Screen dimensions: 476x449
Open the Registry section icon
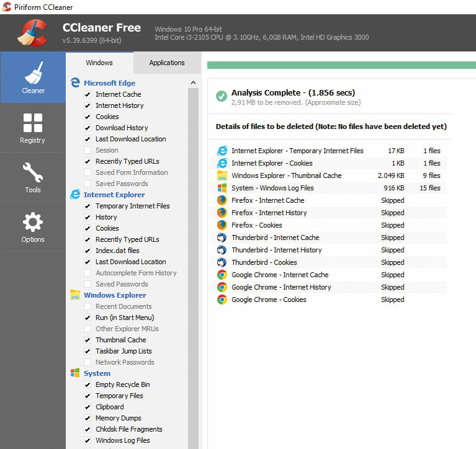click(x=33, y=123)
